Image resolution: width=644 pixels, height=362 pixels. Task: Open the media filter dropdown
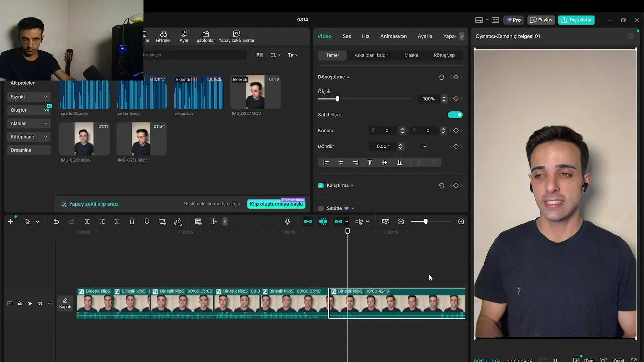(x=292, y=55)
